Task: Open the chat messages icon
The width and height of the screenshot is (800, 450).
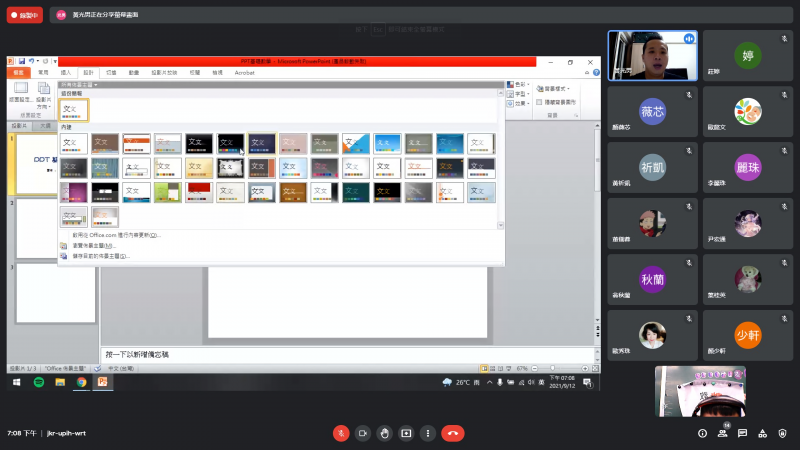Action: (743, 433)
